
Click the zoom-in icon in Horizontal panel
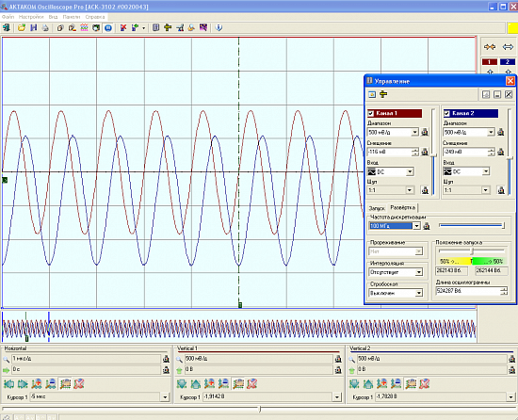tap(37, 383)
